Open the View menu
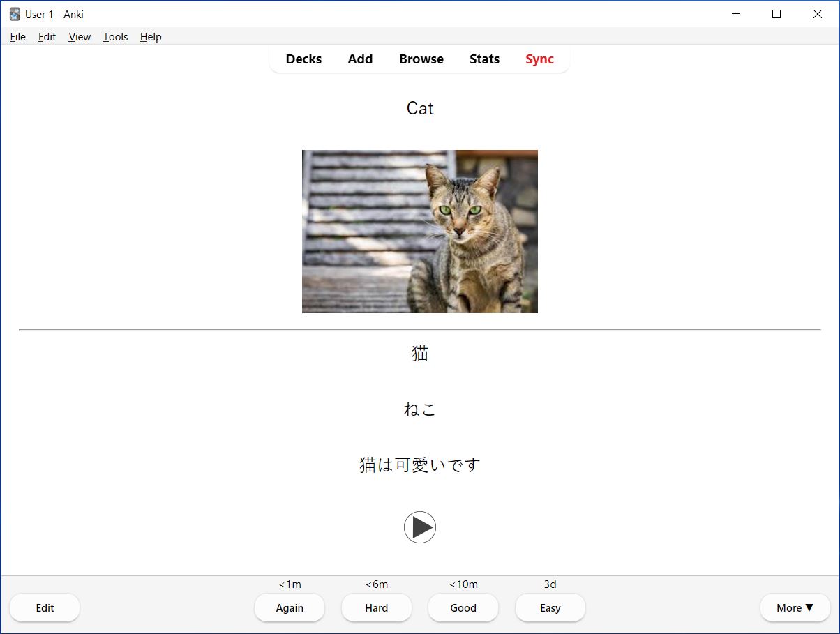Image resolution: width=840 pixels, height=634 pixels. [x=80, y=37]
